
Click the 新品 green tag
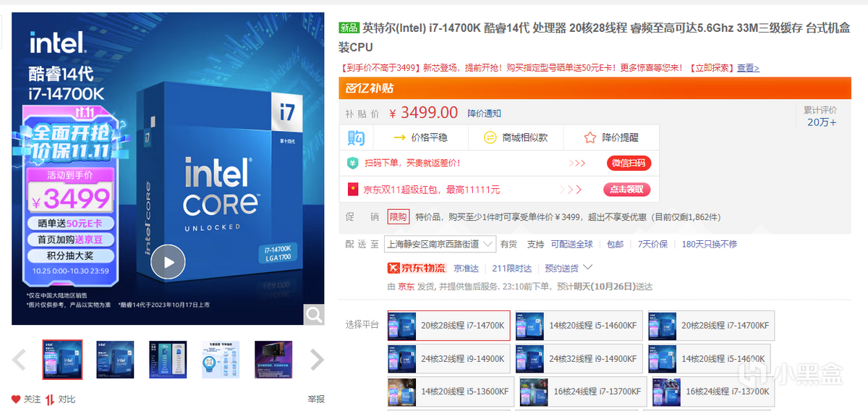349,27
